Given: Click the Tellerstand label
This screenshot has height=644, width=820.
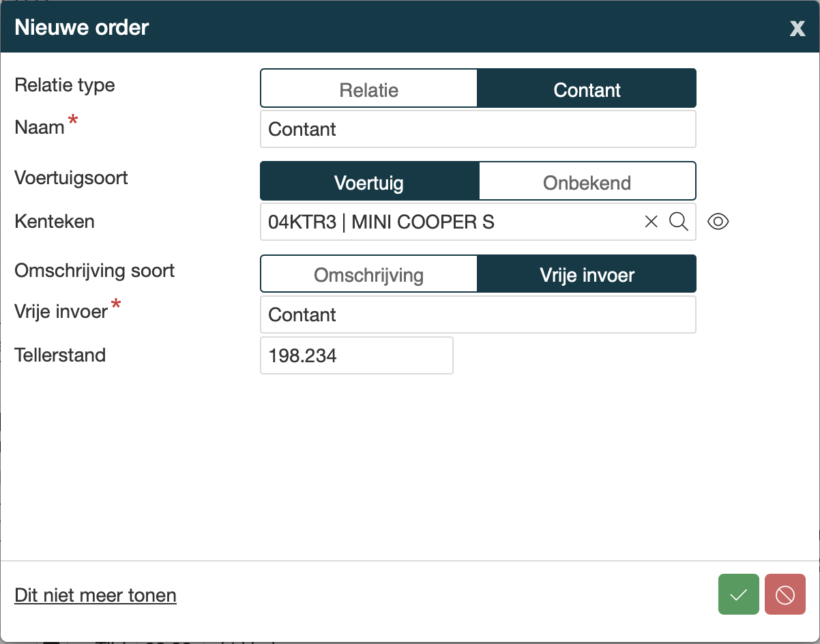Looking at the screenshot, I should (x=60, y=355).
